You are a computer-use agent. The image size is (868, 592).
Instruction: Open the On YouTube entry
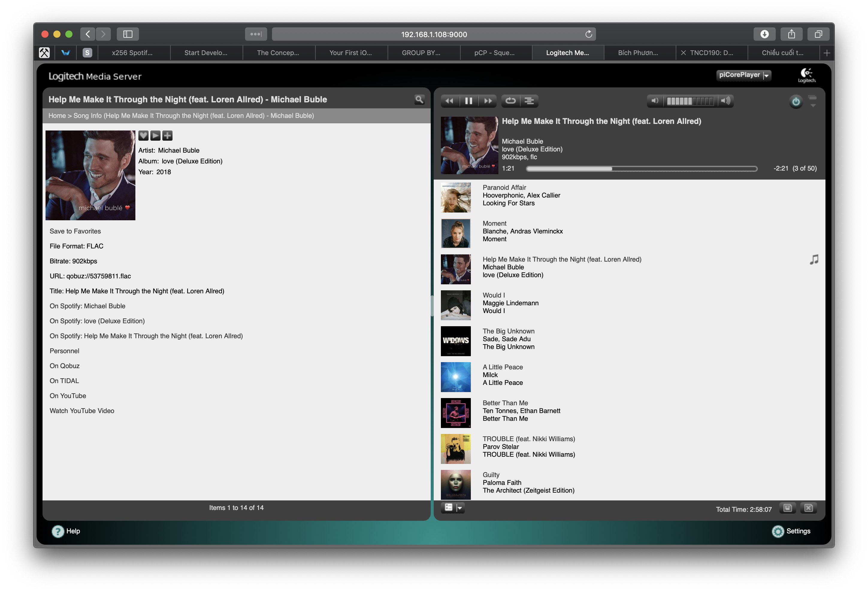(x=68, y=395)
